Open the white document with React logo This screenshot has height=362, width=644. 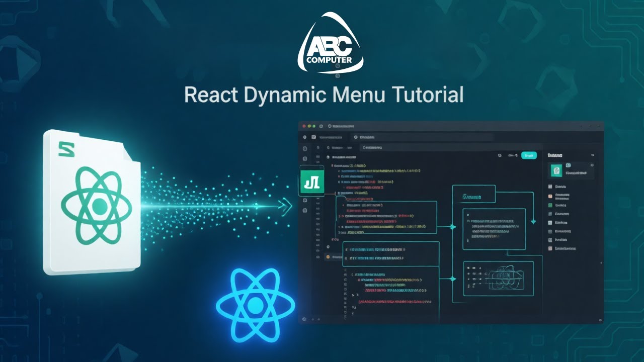point(92,202)
